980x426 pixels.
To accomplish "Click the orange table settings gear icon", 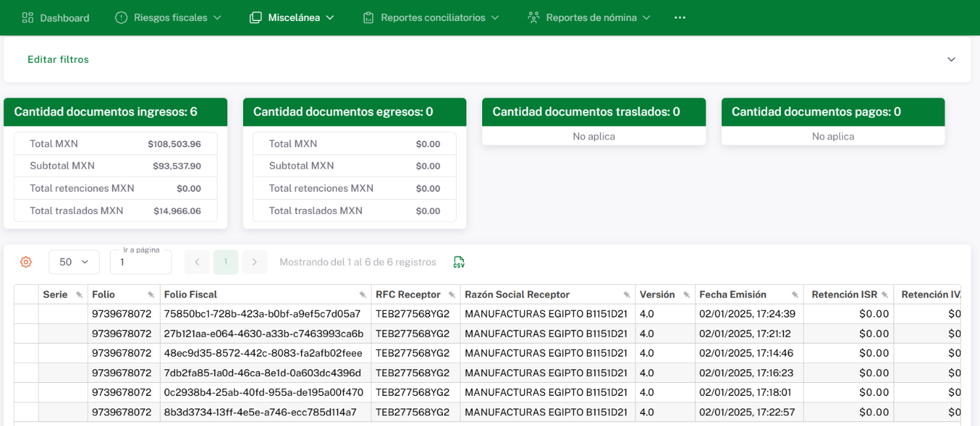I will 26,262.
